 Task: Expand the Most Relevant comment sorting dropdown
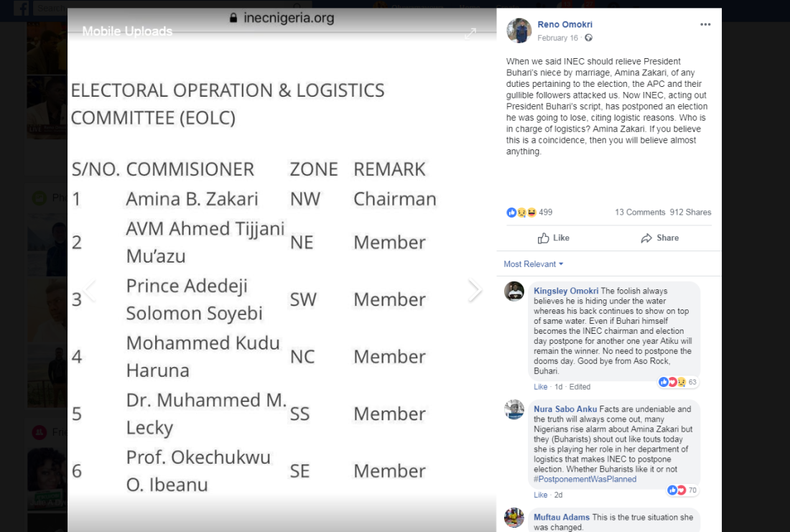tap(533, 264)
